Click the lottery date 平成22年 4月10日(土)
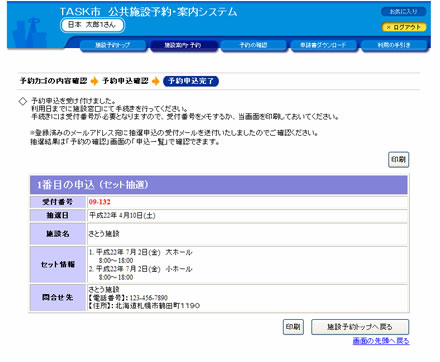 click(x=122, y=215)
